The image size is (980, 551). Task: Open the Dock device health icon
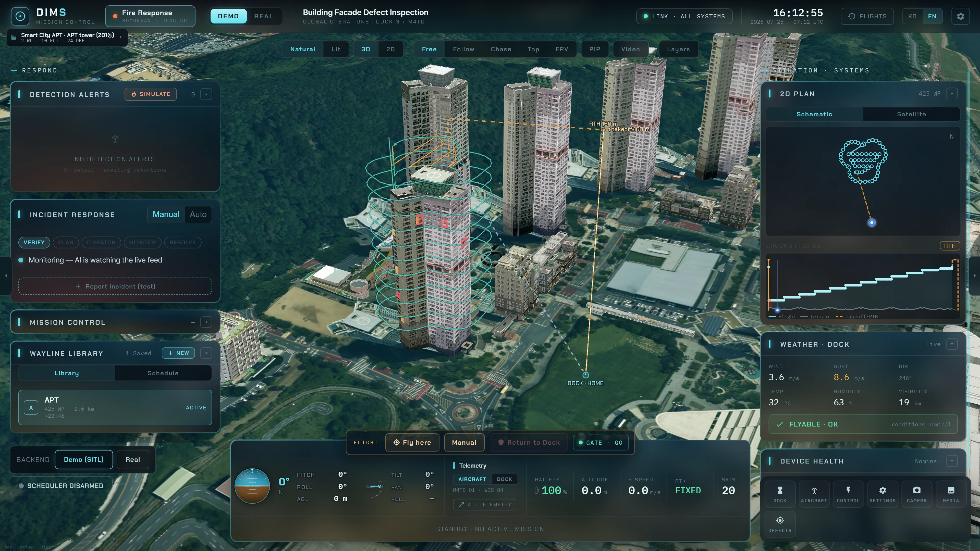[x=779, y=494]
